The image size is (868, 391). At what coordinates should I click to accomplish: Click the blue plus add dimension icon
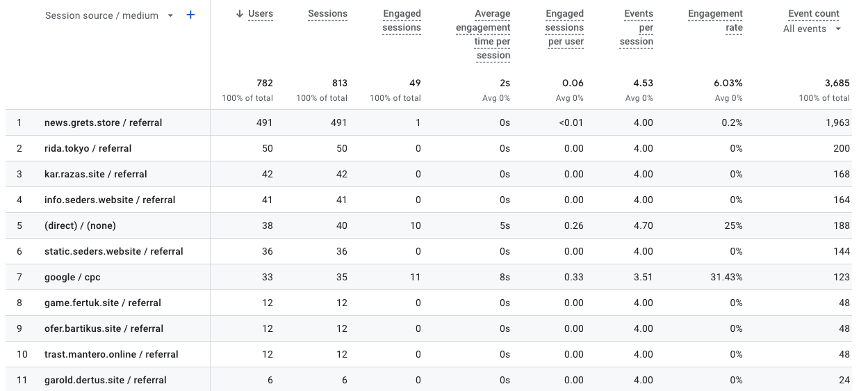coord(190,15)
